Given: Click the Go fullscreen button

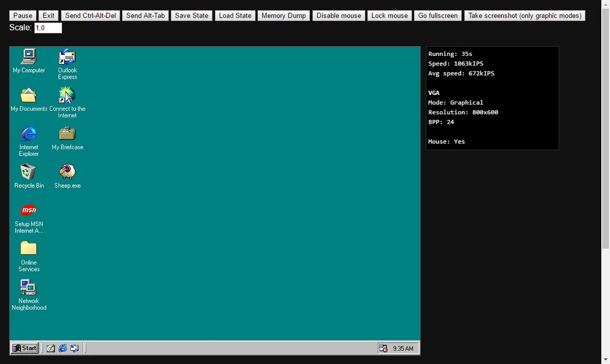Looking at the screenshot, I should tap(438, 16).
